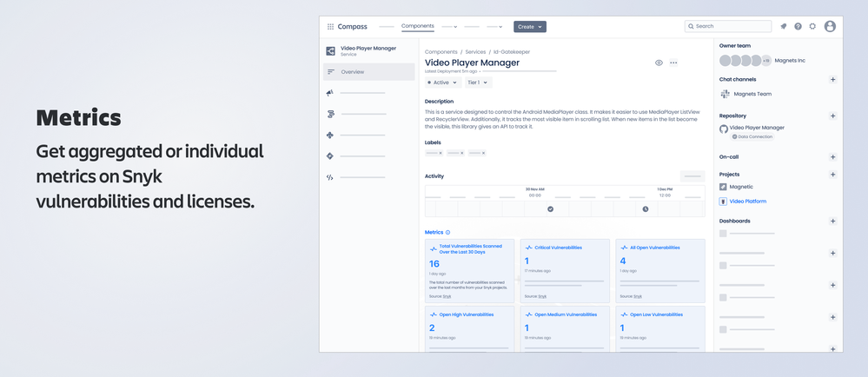Click the Data Connection badge
Screen dimensions: 868x377
(752, 136)
